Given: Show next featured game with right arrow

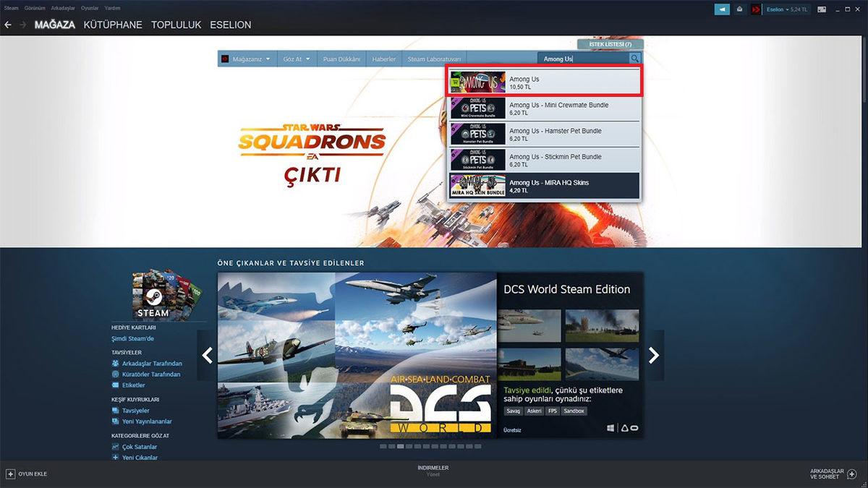Looking at the screenshot, I should pyautogui.click(x=653, y=355).
